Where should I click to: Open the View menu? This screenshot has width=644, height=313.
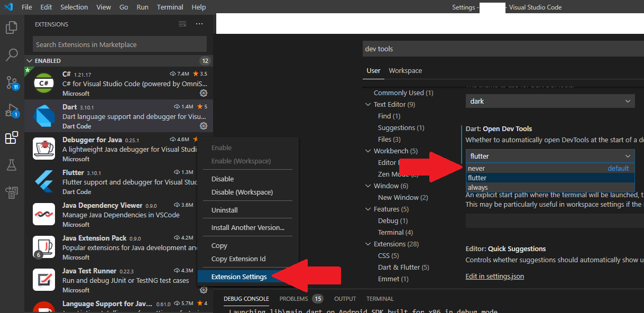pyautogui.click(x=104, y=7)
